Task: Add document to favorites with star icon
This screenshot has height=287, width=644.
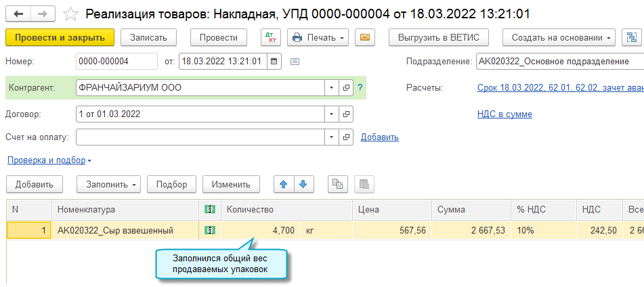Action: (x=70, y=14)
